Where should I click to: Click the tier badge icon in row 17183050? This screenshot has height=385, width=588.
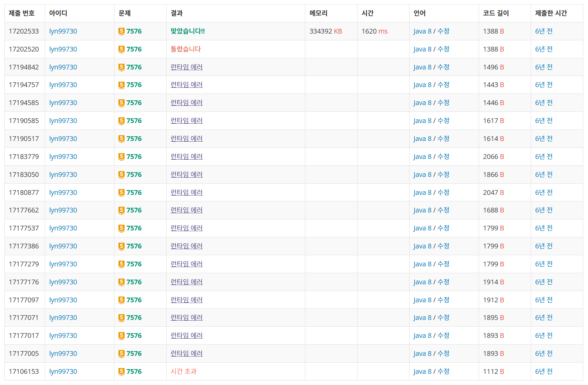click(x=122, y=175)
